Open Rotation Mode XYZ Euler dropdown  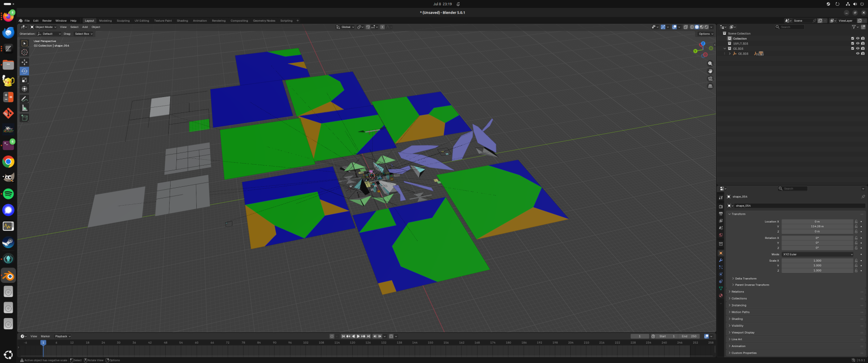coord(818,254)
